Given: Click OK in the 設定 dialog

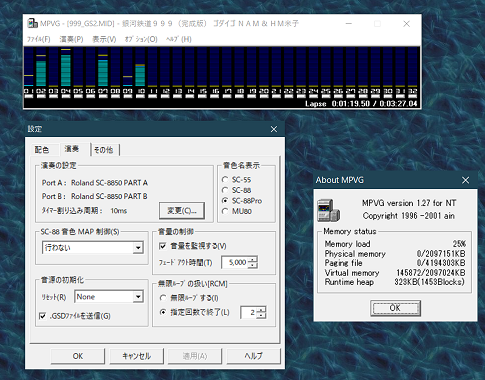Looking at the screenshot, I should click(x=78, y=356).
